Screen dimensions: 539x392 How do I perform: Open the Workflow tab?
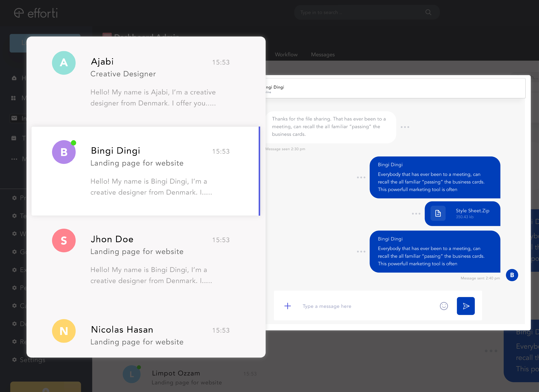click(286, 54)
